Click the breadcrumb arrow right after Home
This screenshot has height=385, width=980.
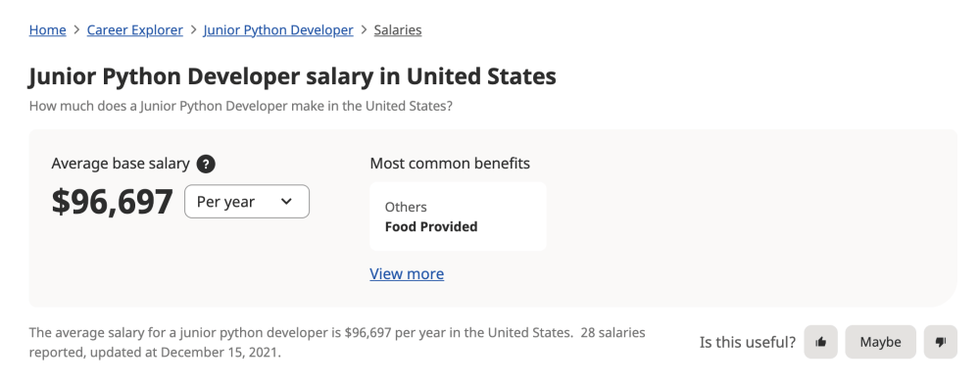click(76, 30)
